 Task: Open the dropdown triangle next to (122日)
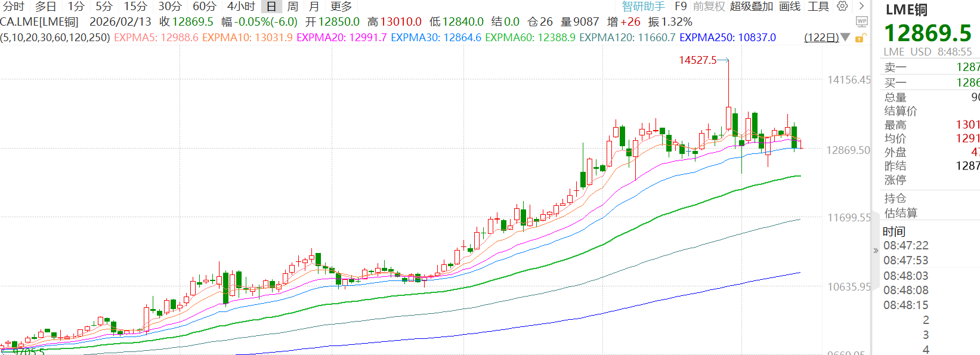pos(845,38)
